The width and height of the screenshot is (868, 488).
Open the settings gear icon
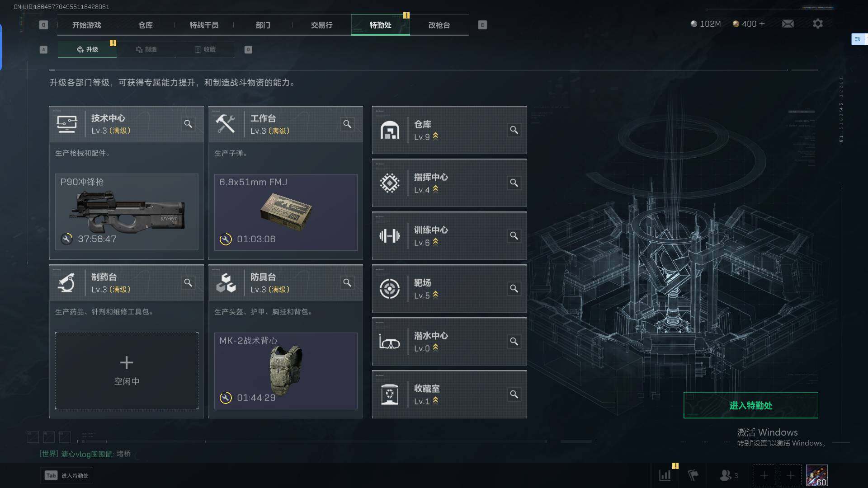click(x=818, y=24)
